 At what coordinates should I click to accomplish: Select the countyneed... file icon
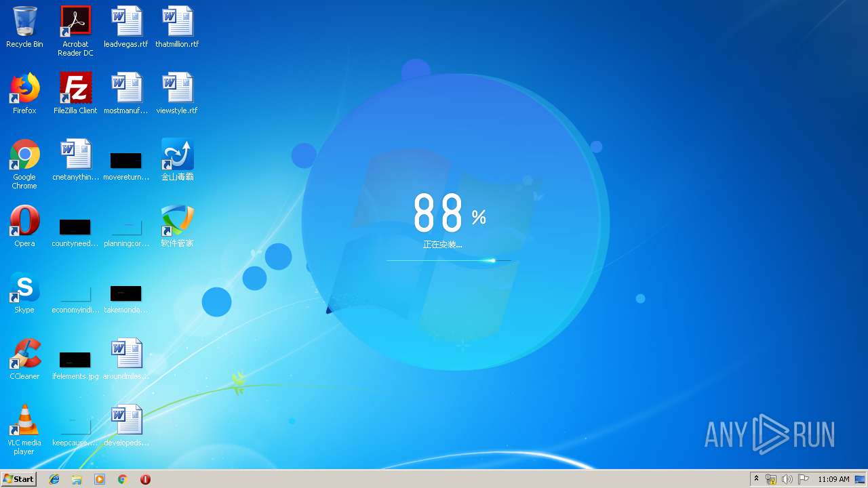(75, 232)
